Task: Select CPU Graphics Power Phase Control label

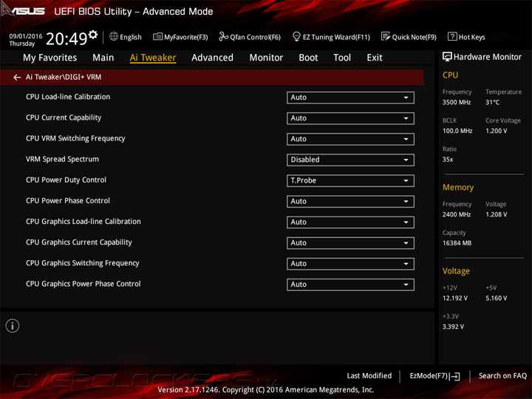Action: pyautogui.click(x=83, y=284)
